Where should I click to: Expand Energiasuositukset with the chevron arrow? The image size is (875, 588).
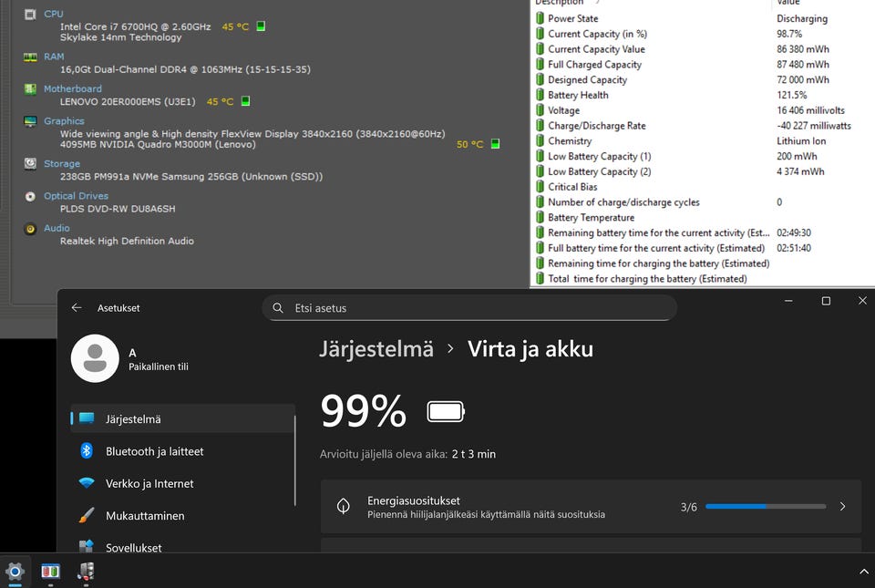point(842,507)
